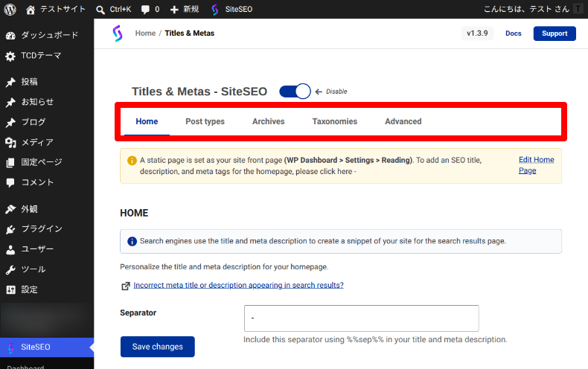Open プラグイン plugins menu
Screen dimensions: 588x369
click(x=47, y=228)
